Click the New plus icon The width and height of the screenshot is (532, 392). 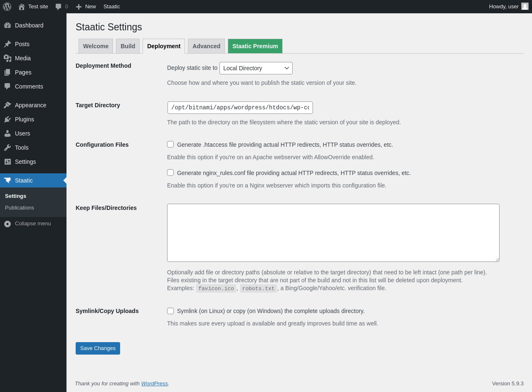(79, 7)
